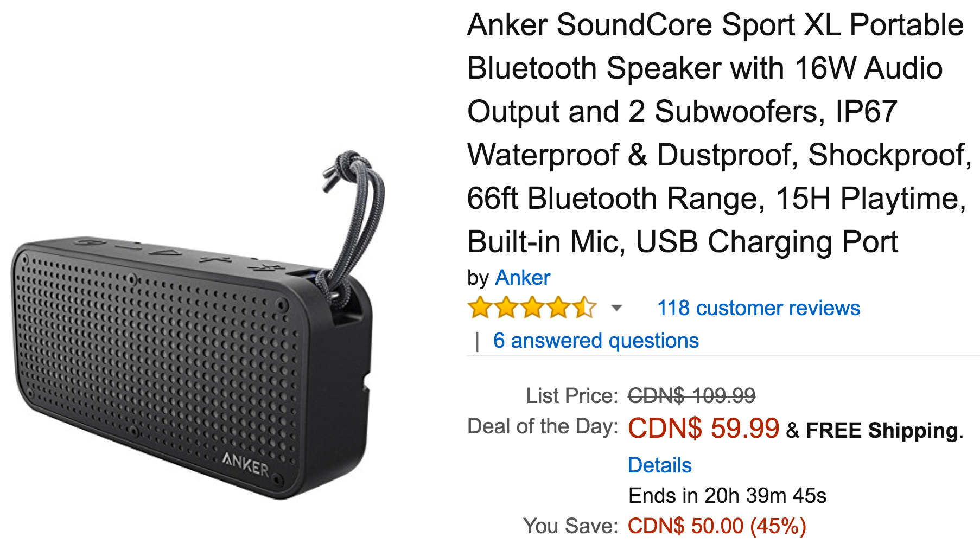Click the second gold rating star
This screenshot has height=550, width=980.
(506, 308)
